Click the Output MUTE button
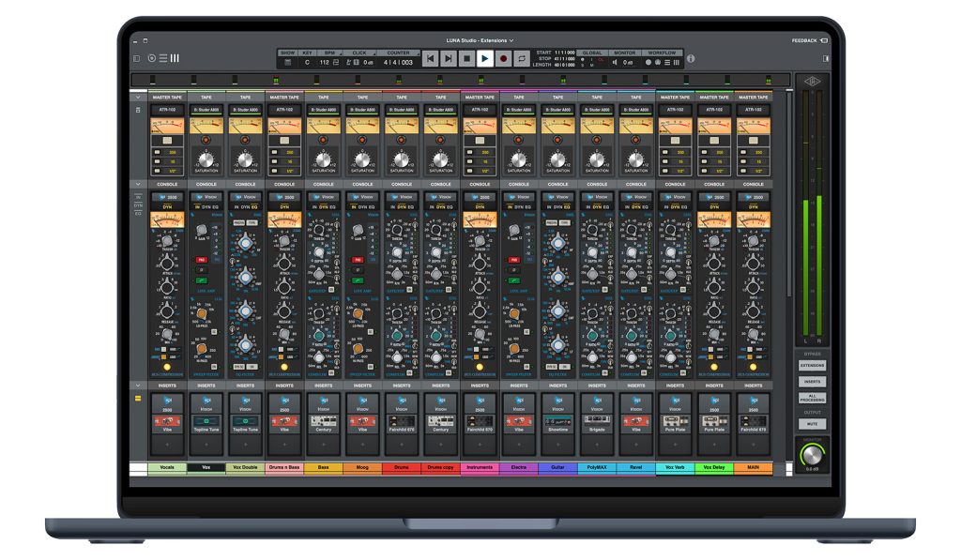This screenshot has height=560, width=961. (x=812, y=423)
